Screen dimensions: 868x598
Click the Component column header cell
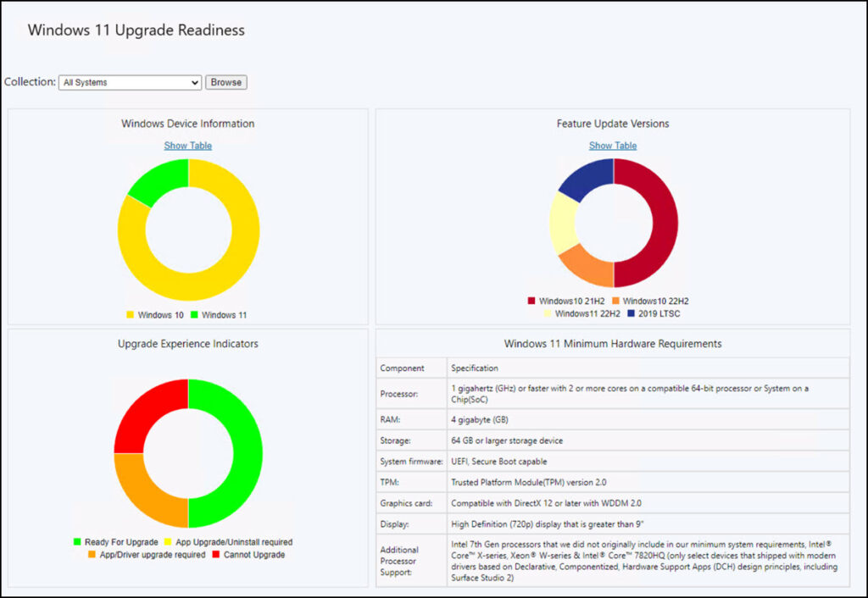(411, 368)
